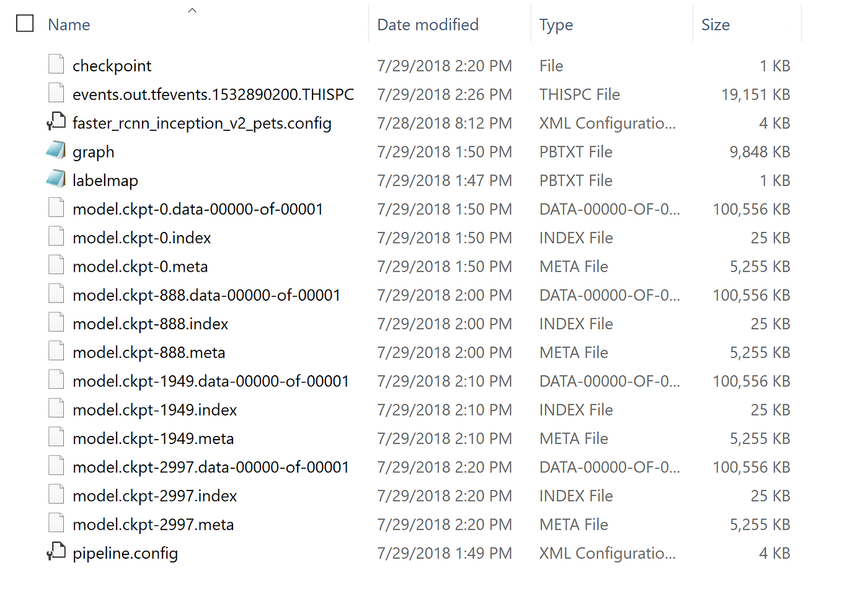
Task: Check the select-all checkbox in header
Action: [x=24, y=23]
